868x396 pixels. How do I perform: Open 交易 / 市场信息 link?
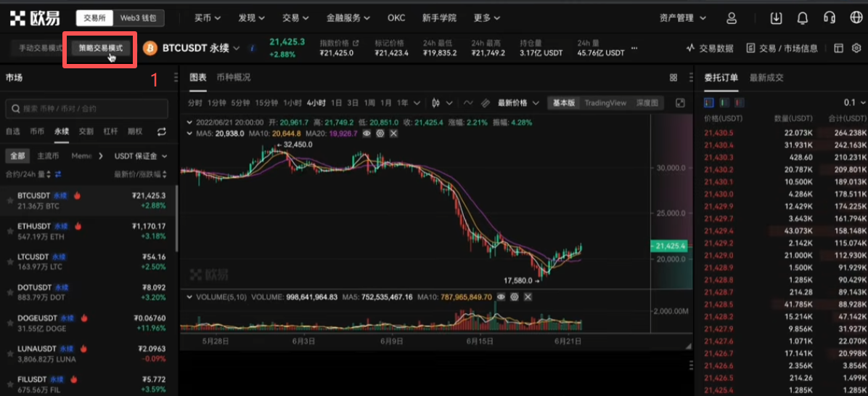point(782,48)
